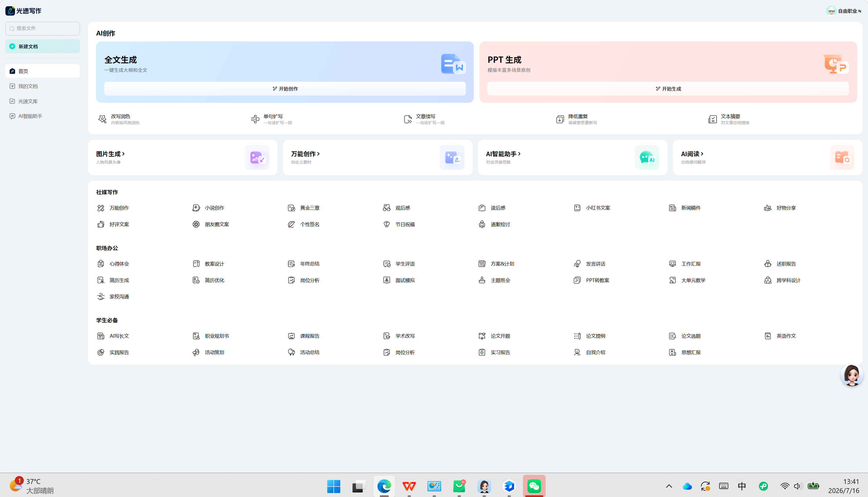
Task: Expand the AI阅读 card chevron
Action: (x=702, y=154)
